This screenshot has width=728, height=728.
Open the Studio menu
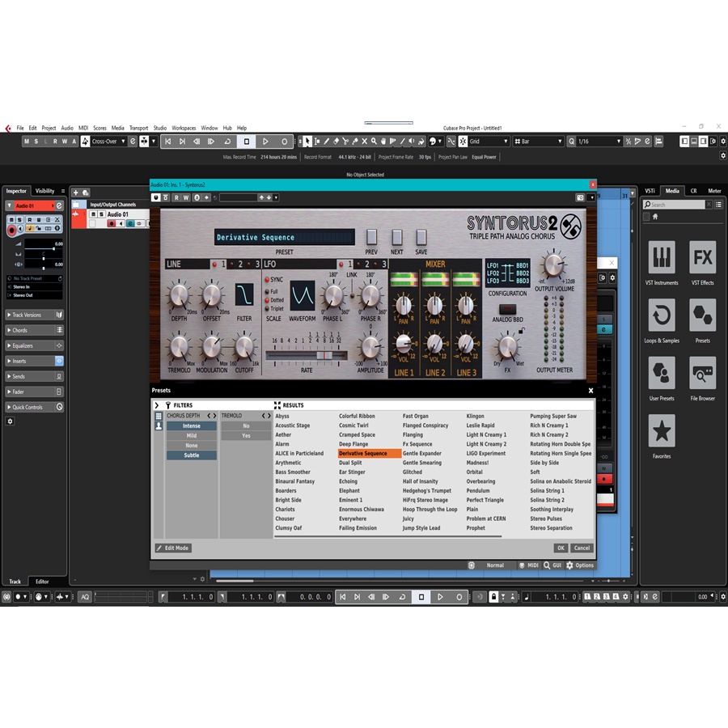pos(160,128)
